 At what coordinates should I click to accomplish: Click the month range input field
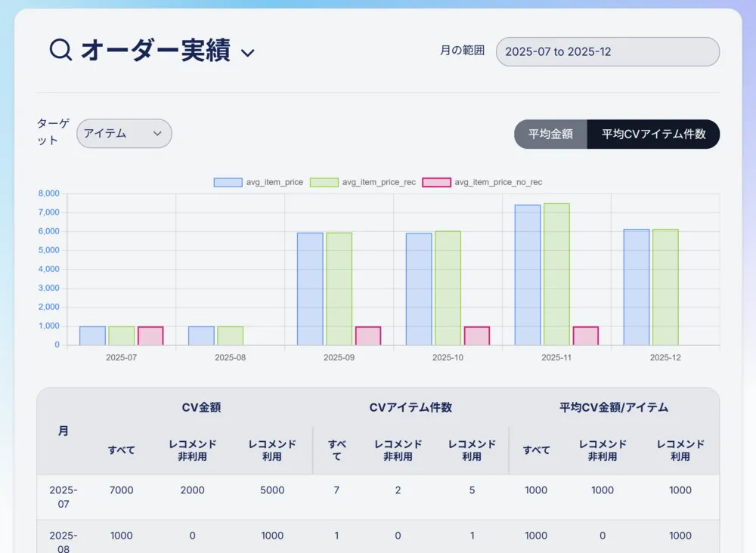click(x=607, y=52)
